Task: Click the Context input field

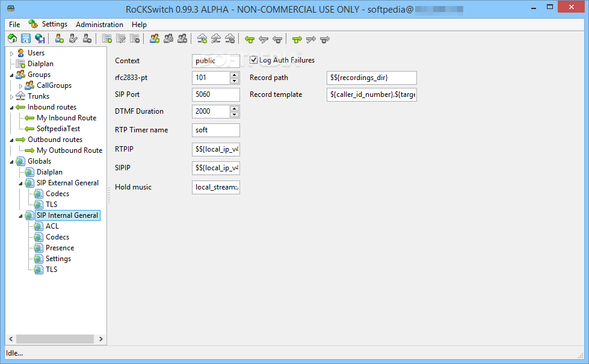Action: (x=215, y=61)
